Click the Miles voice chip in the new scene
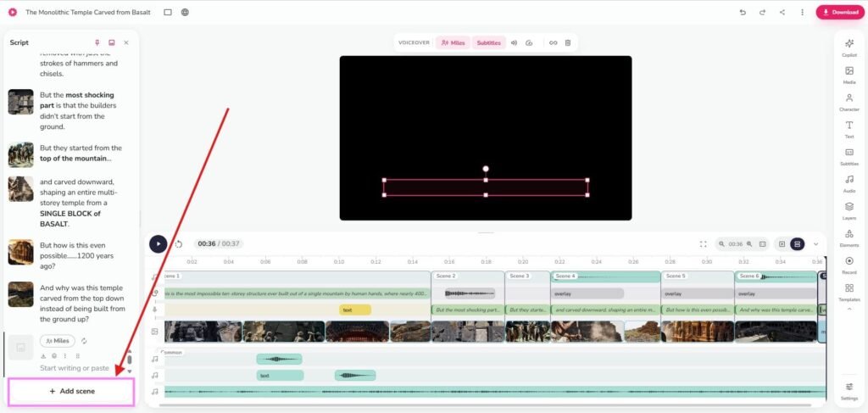The width and height of the screenshot is (868, 413). (x=58, y=341)
